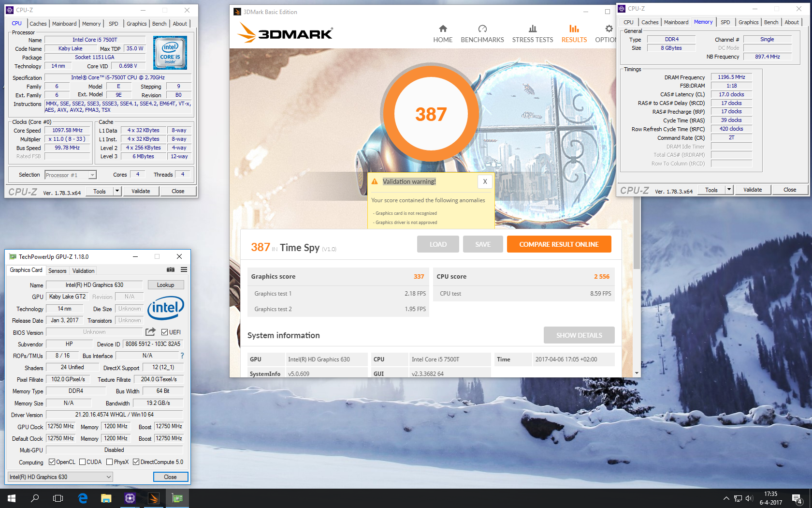The image size is (812, 508).
Task: Toggle the CUDA checkbox
Action: 82,462
